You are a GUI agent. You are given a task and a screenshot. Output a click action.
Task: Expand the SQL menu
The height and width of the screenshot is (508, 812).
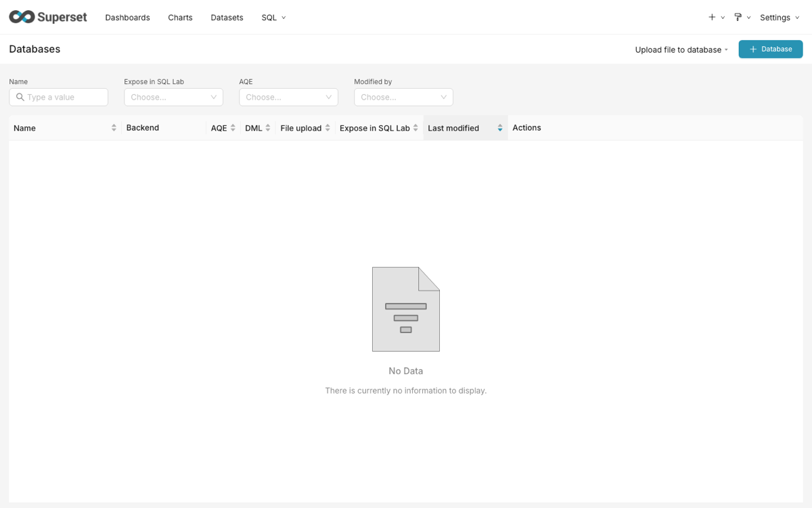[x=273, y=18]
